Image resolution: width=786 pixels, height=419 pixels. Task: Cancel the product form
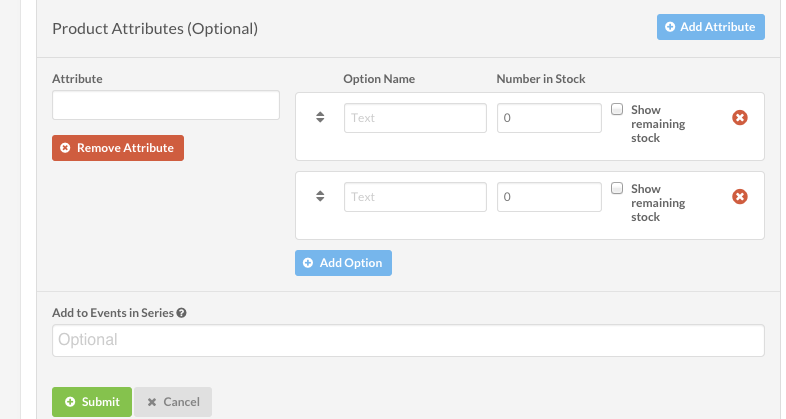click(173, 402)
